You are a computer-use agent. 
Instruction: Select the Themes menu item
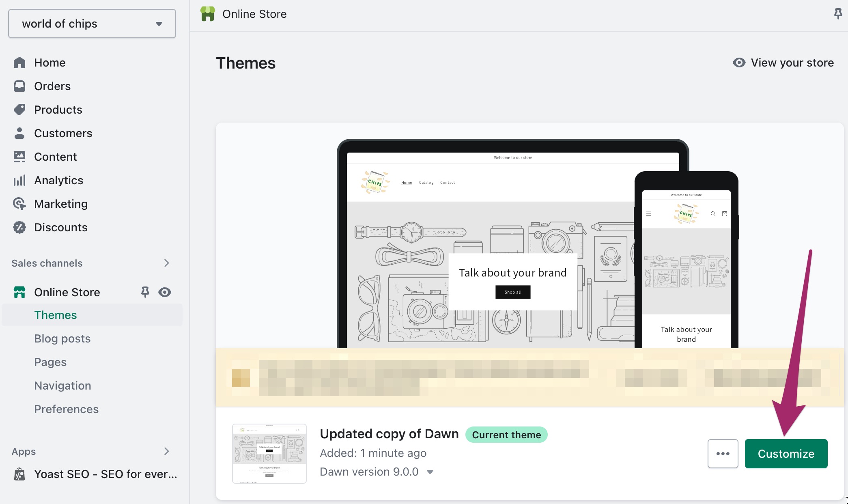click(x=56, y=315)
